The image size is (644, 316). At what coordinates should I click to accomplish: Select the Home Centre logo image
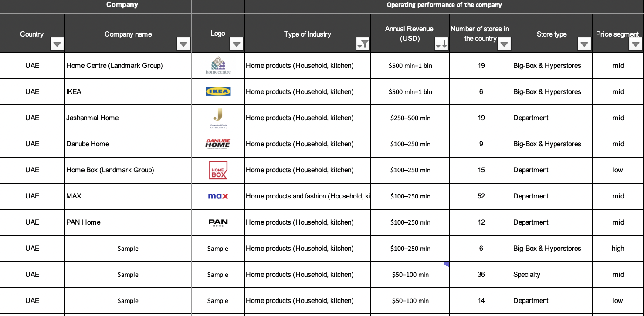[x=218, y=65]
